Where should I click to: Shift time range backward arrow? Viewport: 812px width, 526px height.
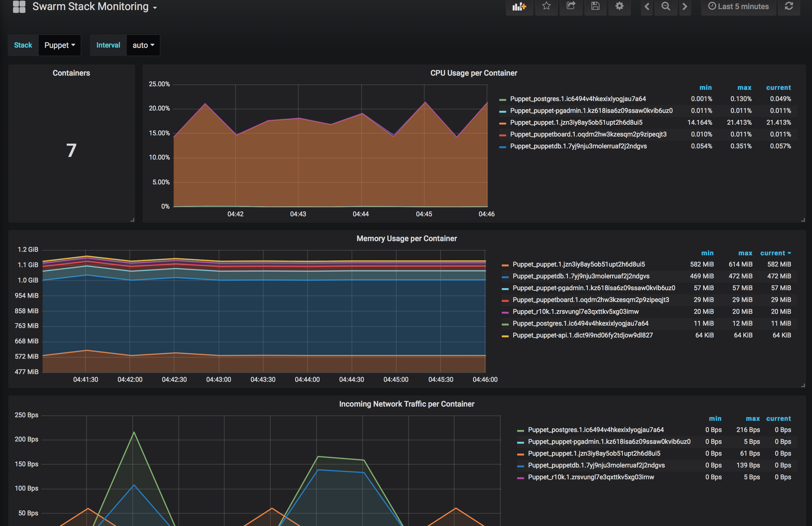(647, 7)
